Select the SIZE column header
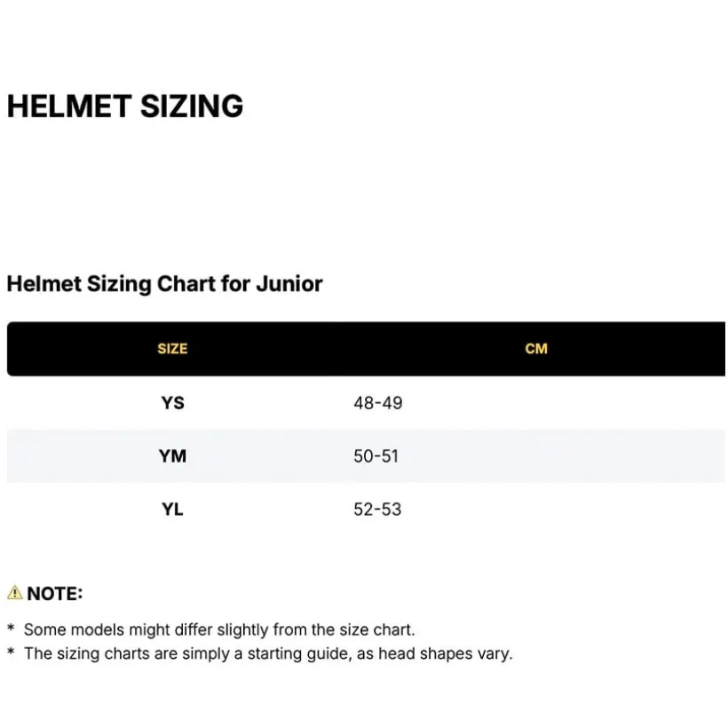Image resolution: width=728 pixels, height=728 pixels. tap(172, 349)
